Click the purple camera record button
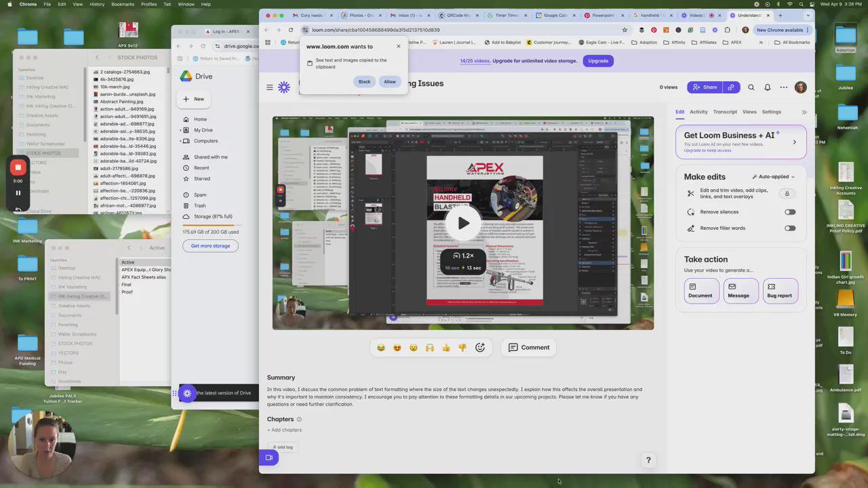Screen dimensions: 868x488 pyautogui.click(x=269, y=457)
